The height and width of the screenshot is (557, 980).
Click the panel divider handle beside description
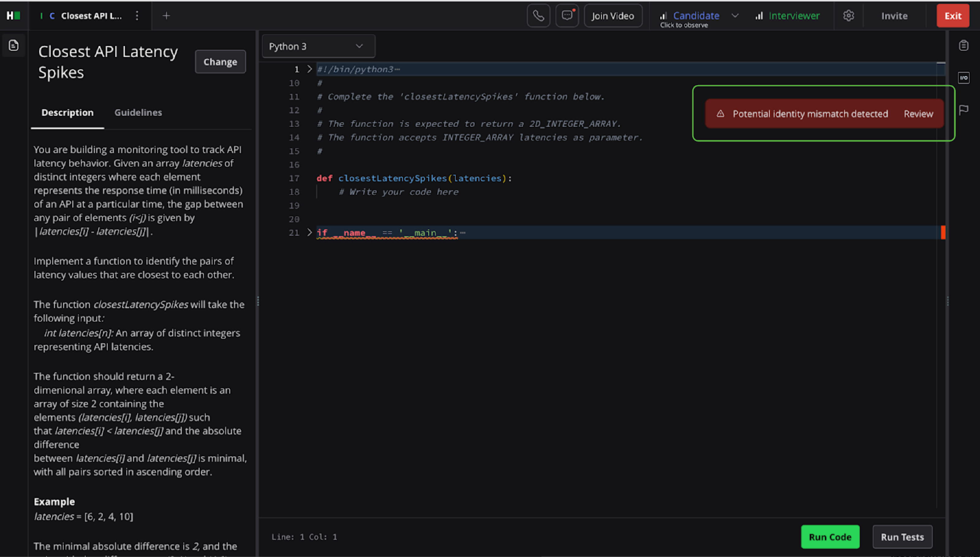pos(258,301)
